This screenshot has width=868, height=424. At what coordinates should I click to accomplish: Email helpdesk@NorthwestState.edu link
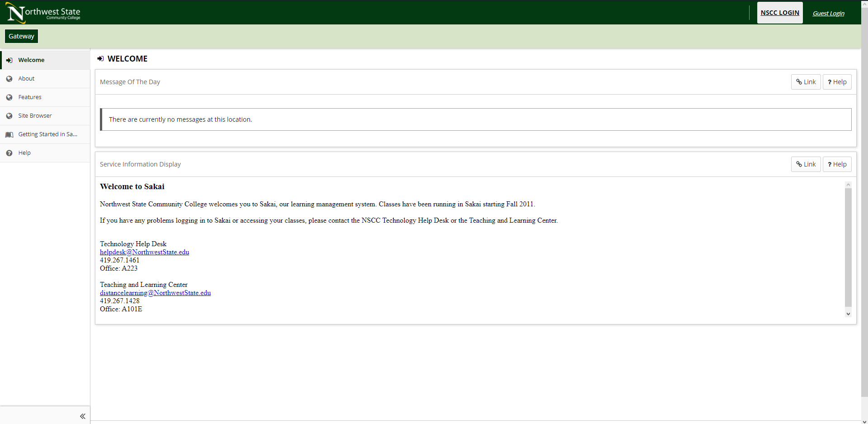tap(145, 252)
